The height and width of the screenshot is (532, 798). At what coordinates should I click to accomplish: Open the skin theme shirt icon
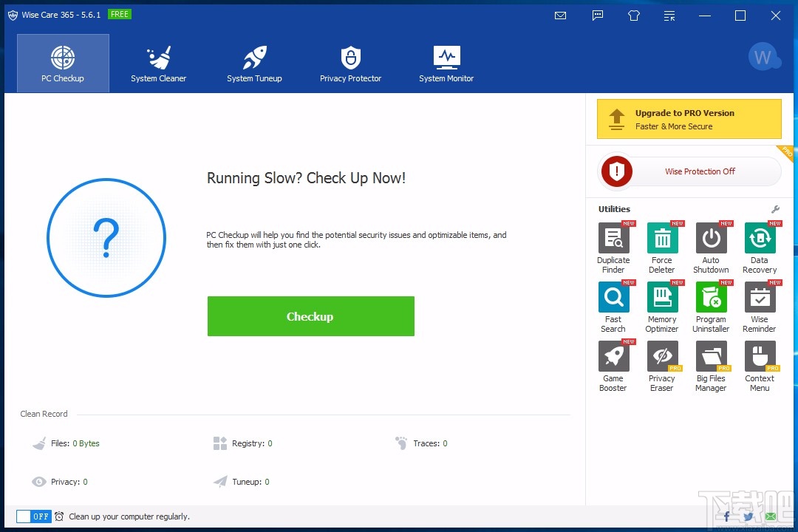(x=634, y=16)
